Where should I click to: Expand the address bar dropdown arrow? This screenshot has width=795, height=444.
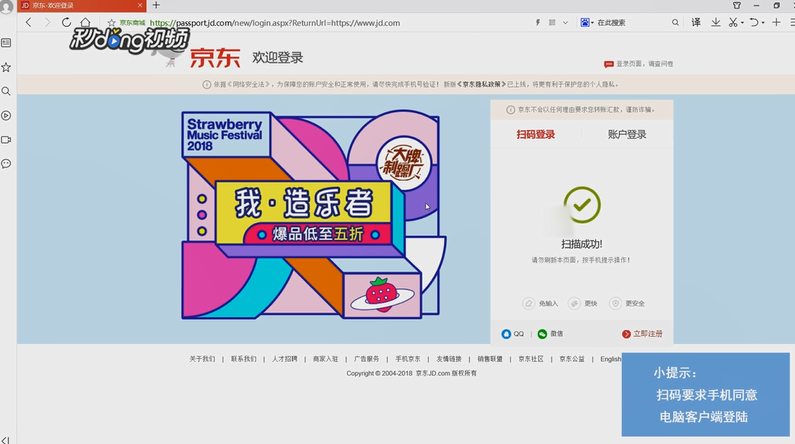point(565,22)
